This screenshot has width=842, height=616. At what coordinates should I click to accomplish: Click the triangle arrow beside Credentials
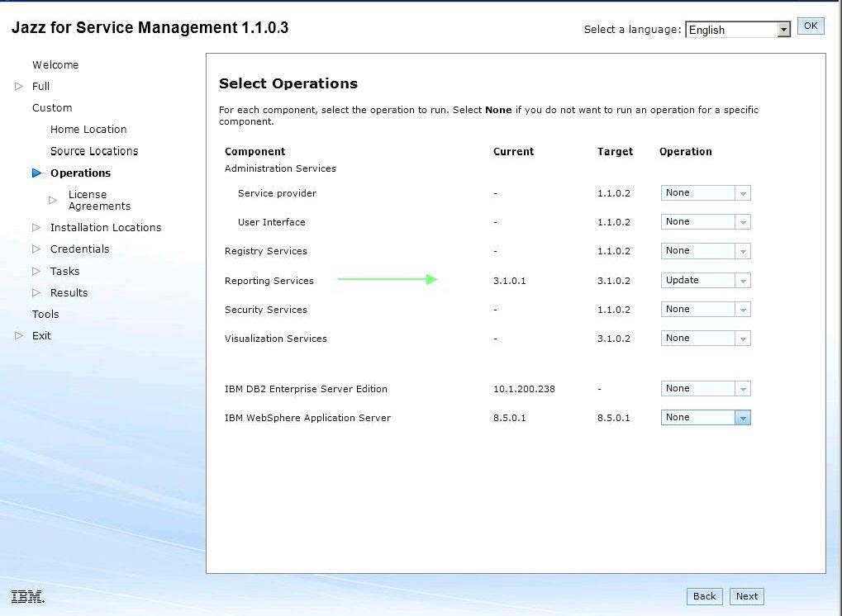(36, 249)
